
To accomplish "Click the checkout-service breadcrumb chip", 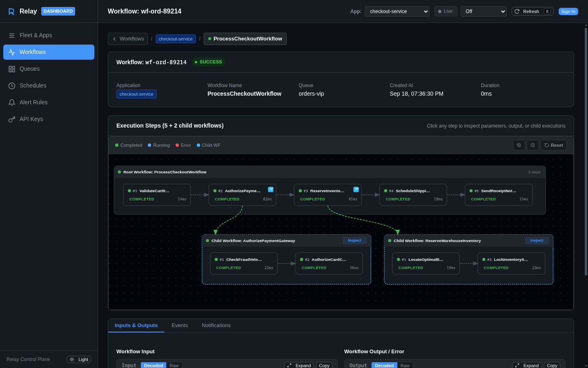I will [x=176, y=39].
